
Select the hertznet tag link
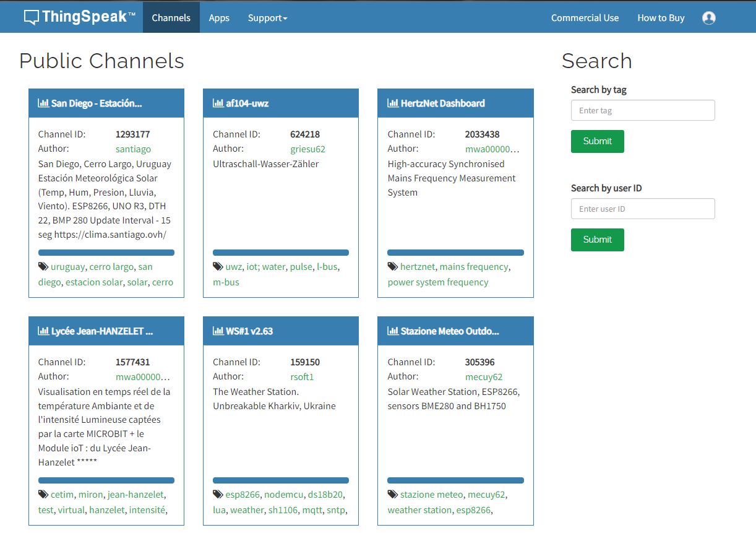[x=418, y=267]
